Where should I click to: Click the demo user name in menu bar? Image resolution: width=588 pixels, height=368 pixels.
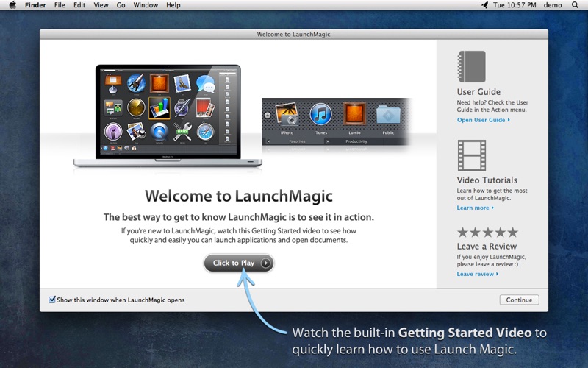[553, 5]
